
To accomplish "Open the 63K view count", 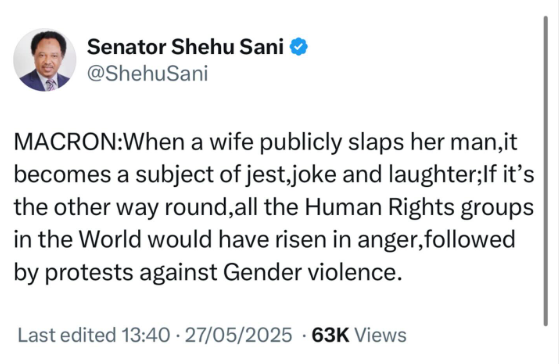I will [x=330, y=335].
